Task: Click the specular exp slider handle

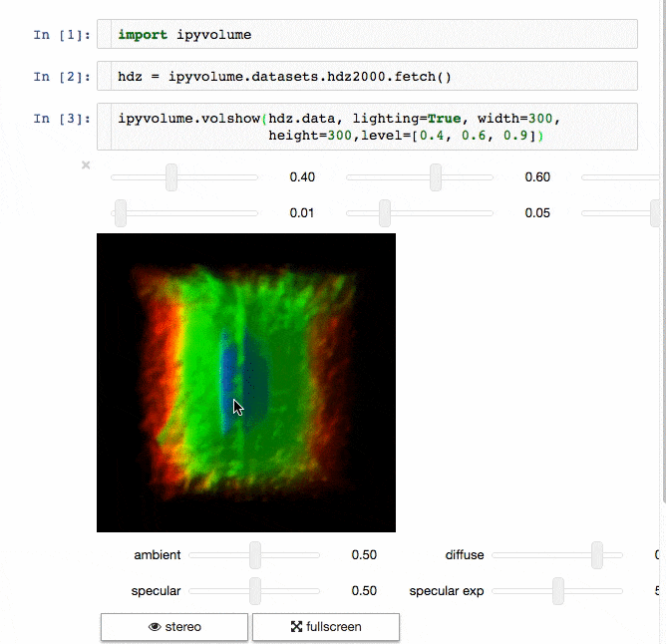Action: point(558,590)
